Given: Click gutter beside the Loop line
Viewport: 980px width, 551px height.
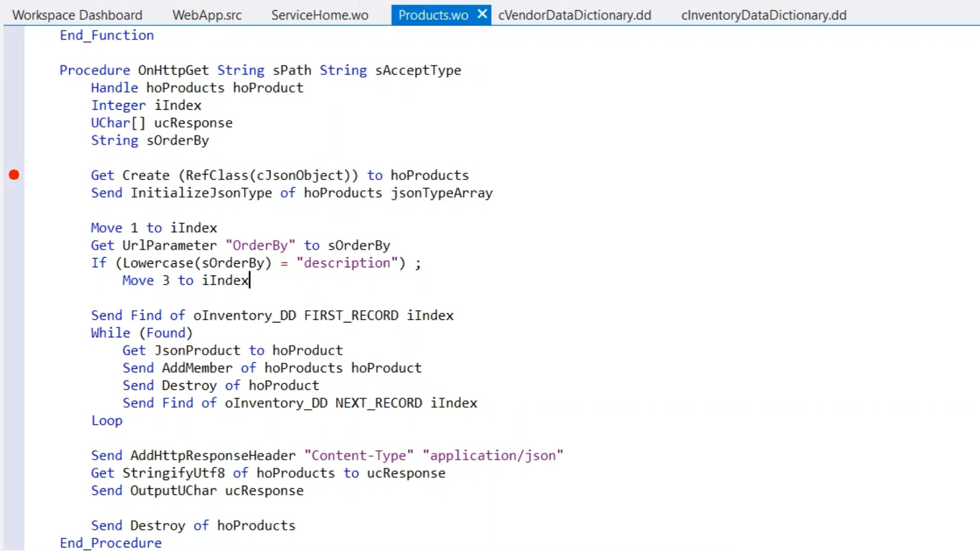Looking at the screenshot, I should click(14, 421).
